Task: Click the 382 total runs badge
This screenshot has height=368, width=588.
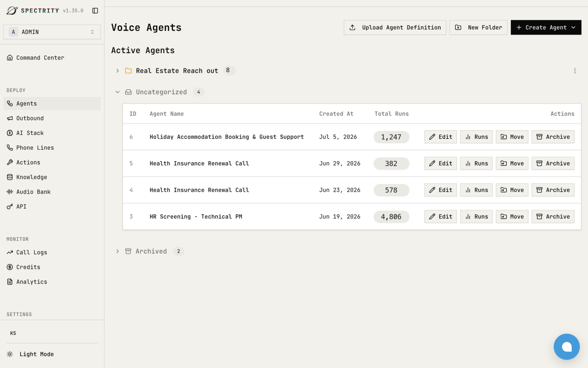Action: (391, 163)
